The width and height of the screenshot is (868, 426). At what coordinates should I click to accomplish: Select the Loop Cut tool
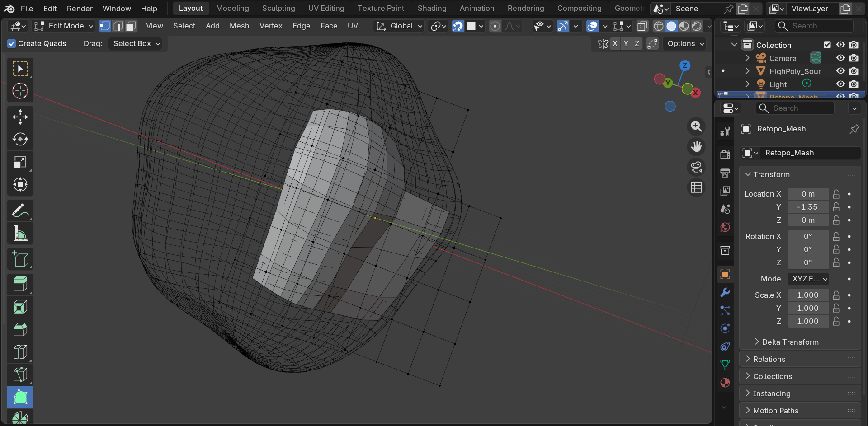coord(20,352)
